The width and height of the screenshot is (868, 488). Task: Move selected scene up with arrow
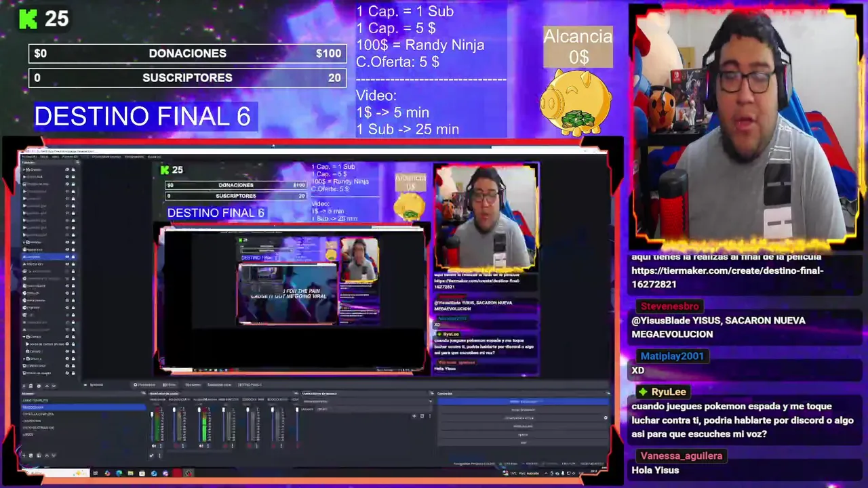pos(47,455)
